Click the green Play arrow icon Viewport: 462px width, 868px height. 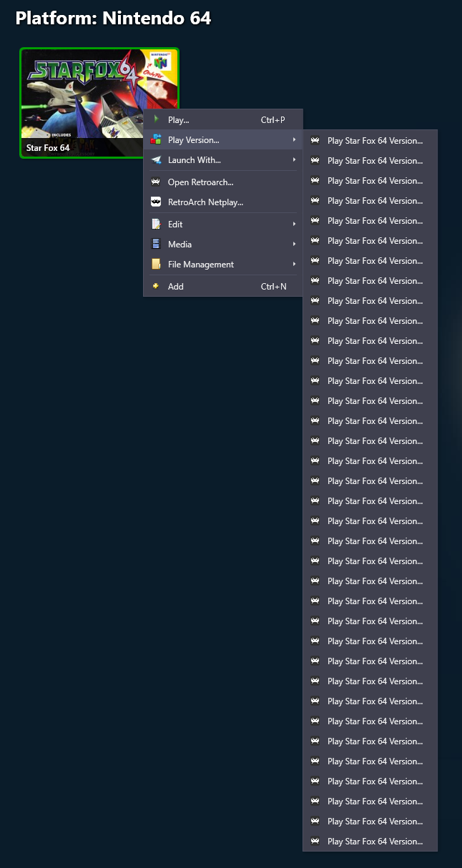pos(156,119)
